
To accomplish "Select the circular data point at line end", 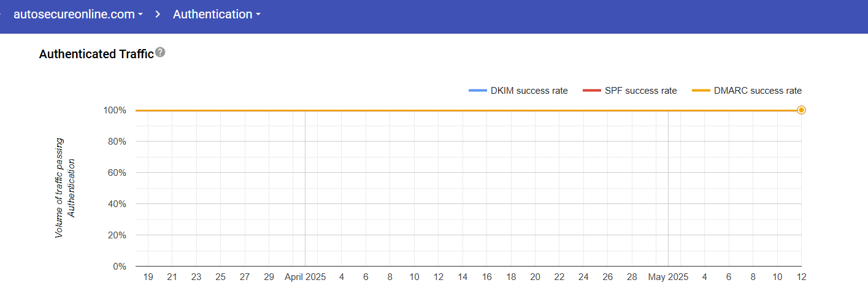I will 801,110.
